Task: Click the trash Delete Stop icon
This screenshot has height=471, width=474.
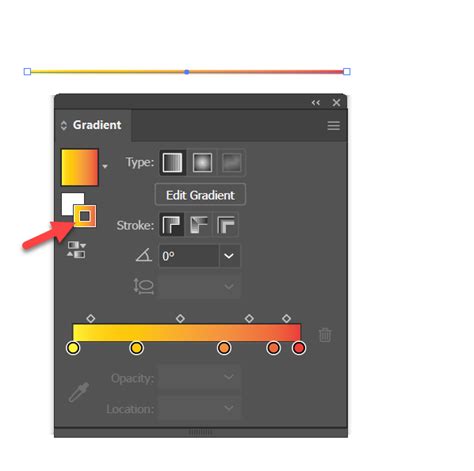Action: pos(325,335)
